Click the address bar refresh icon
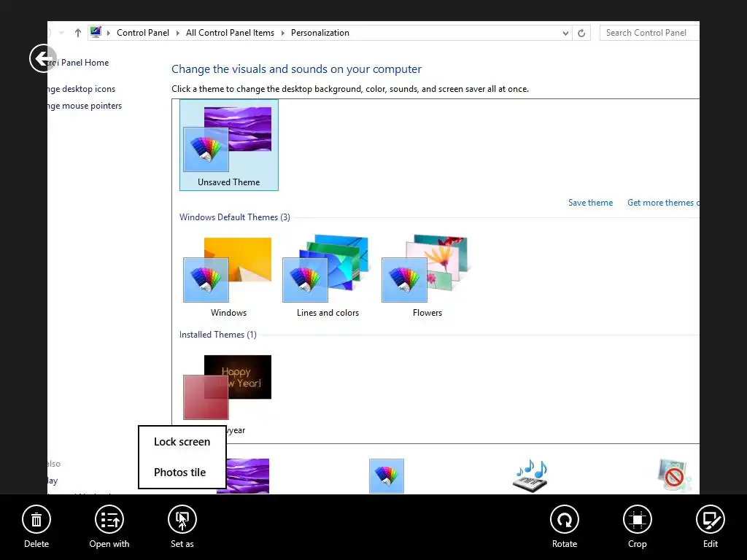The width and height of the screenshot is (747, 560). click(x=581, y=33)
